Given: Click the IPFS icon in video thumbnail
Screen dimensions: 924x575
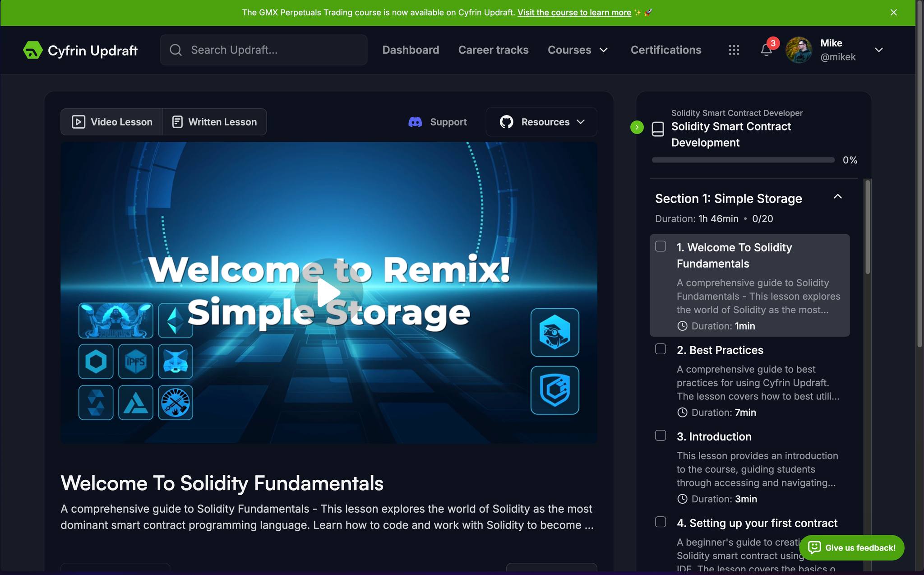Looking at the screenshot, I should point(136,362).
